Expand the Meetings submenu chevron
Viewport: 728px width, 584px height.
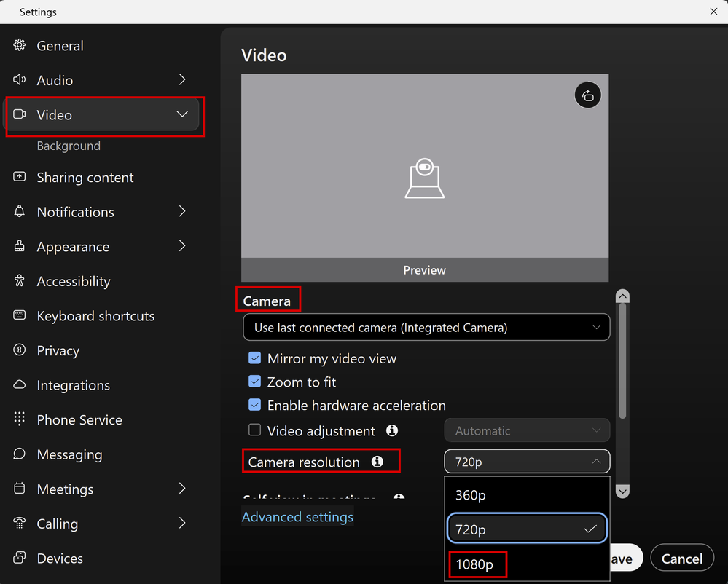point(182,488)
